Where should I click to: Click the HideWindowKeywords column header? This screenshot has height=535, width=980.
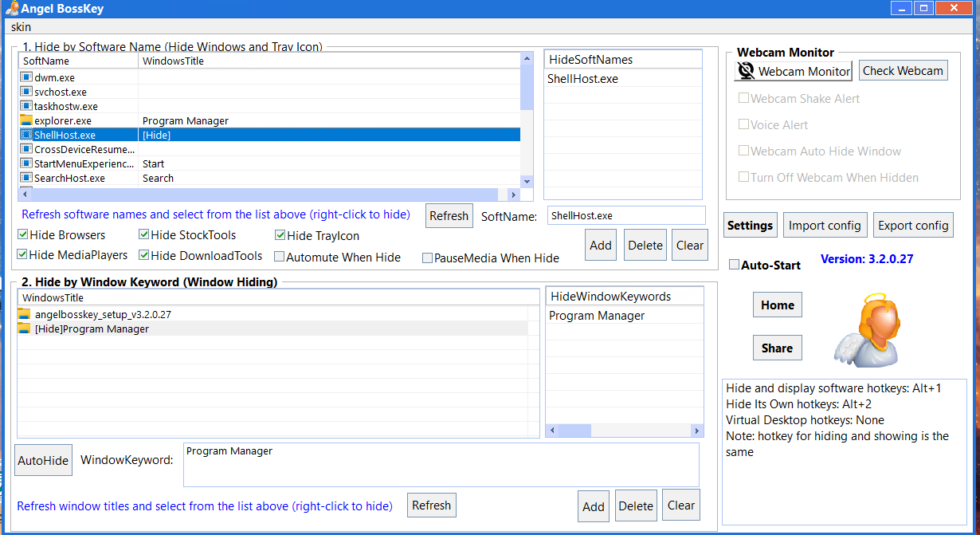click(625, 297)
